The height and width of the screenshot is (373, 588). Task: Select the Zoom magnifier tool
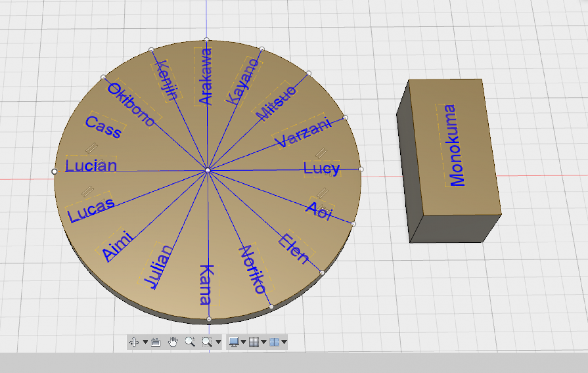click(x=190, y=342)
